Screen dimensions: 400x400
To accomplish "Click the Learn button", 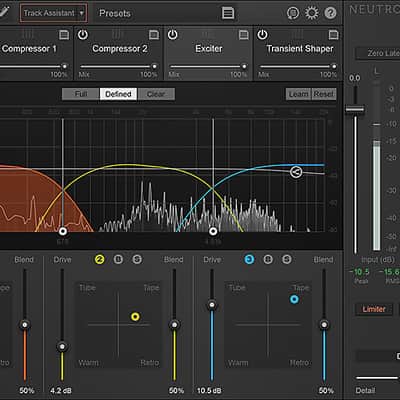I will (x=298, y=94).
